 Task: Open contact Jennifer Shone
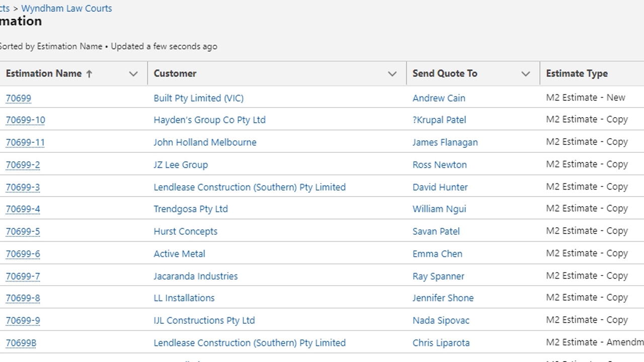click(443, 298)
